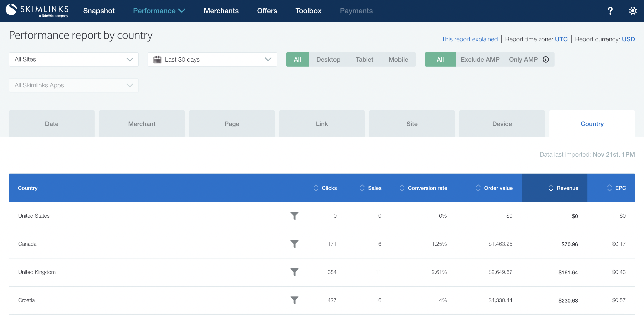
Task: Filter by United States funnel icon
Action: pyautogui.click(x=294, y=216)
